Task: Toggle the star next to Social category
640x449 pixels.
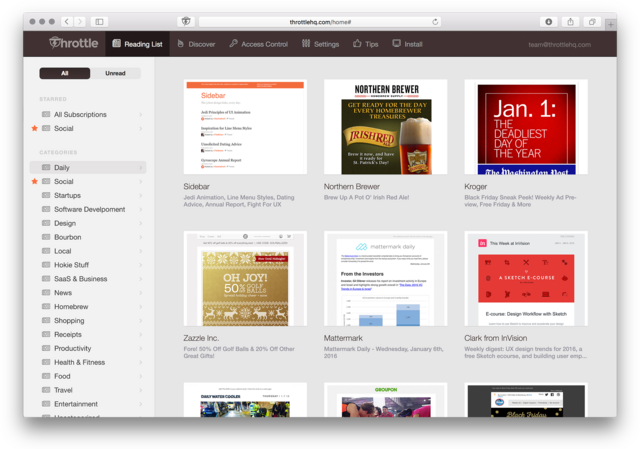Action: click(x=35, y=181)
